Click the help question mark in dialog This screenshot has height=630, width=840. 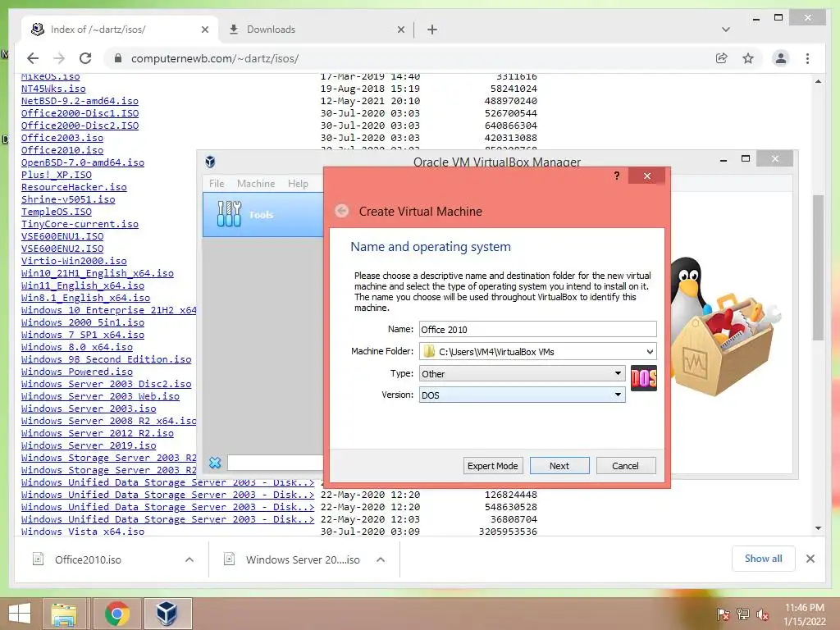(x=617, y=176)
